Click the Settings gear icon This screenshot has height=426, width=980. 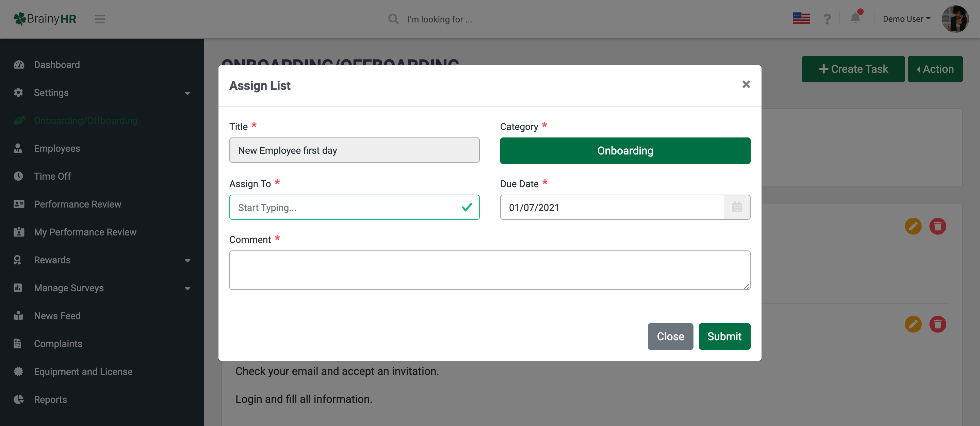coord(18,93)
